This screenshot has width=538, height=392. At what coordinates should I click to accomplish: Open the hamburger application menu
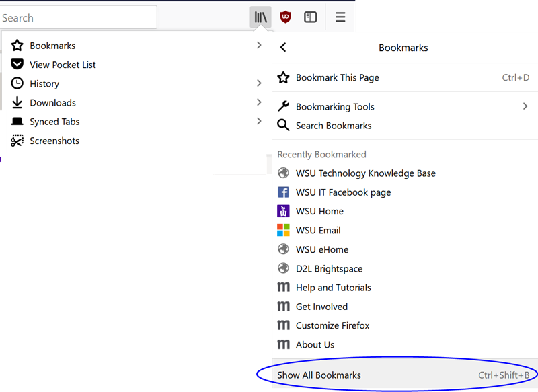(x=340, y=17)
